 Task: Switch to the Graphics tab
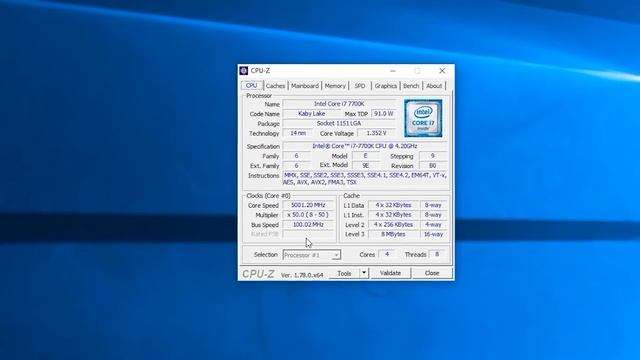pos(386,86)
